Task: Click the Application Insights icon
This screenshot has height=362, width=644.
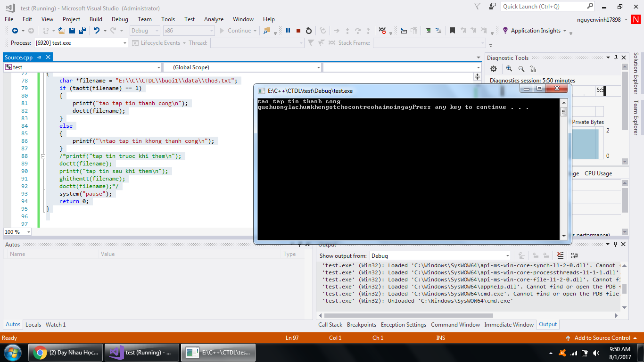Action: click(x=506, y=30)
